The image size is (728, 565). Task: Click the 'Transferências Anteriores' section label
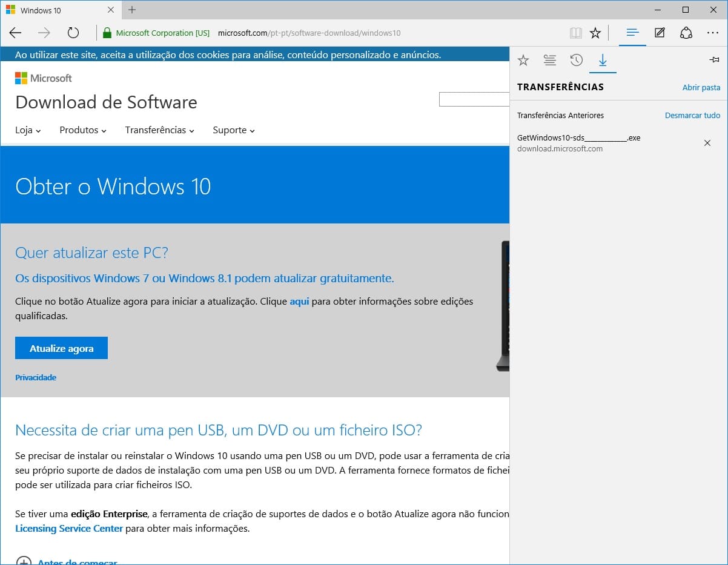click(x=560, y=115)
